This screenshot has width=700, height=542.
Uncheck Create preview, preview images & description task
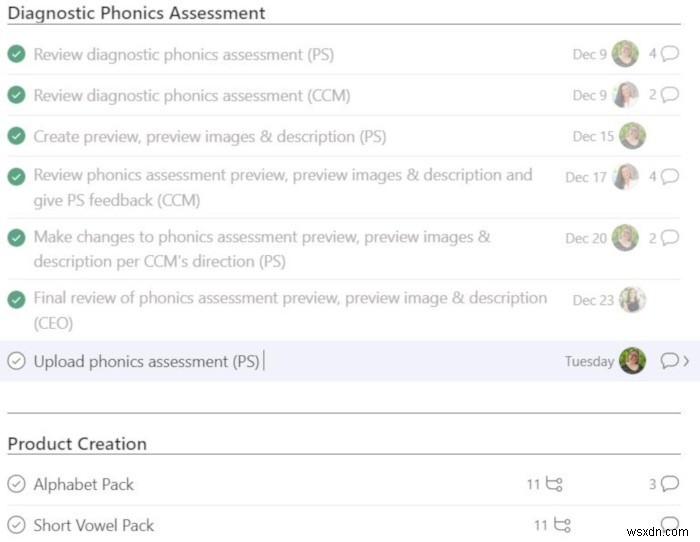(x=16, y=136)
